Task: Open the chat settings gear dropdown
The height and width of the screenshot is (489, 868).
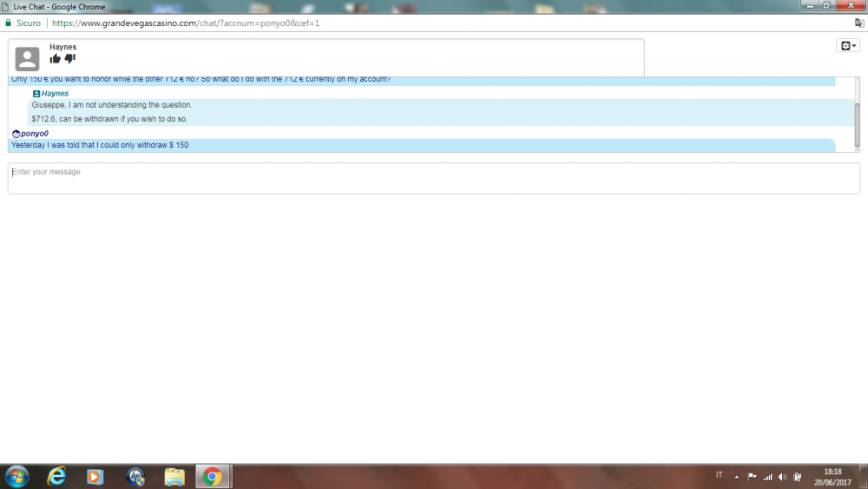Action: pos(848,46)
